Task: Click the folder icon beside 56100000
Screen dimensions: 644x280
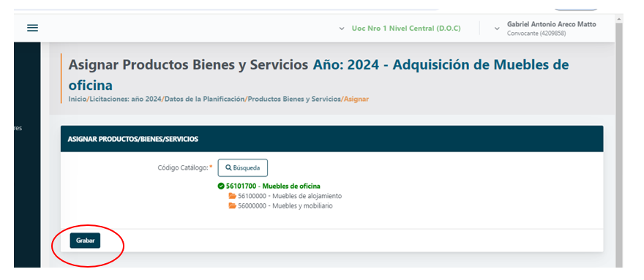Action: [233, 196]
